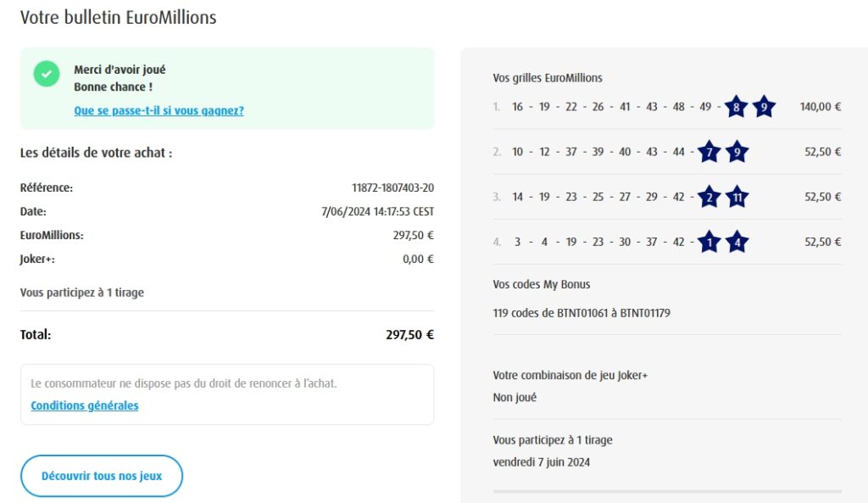868x503 pixels.
Task: Click the Joker+ 'Non joué' status
Action: coord(515,397)
